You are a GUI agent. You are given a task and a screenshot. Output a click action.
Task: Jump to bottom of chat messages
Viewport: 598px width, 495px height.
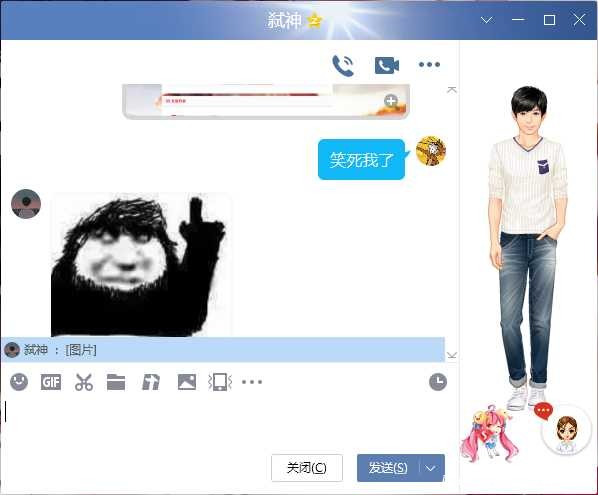point(452,355)
